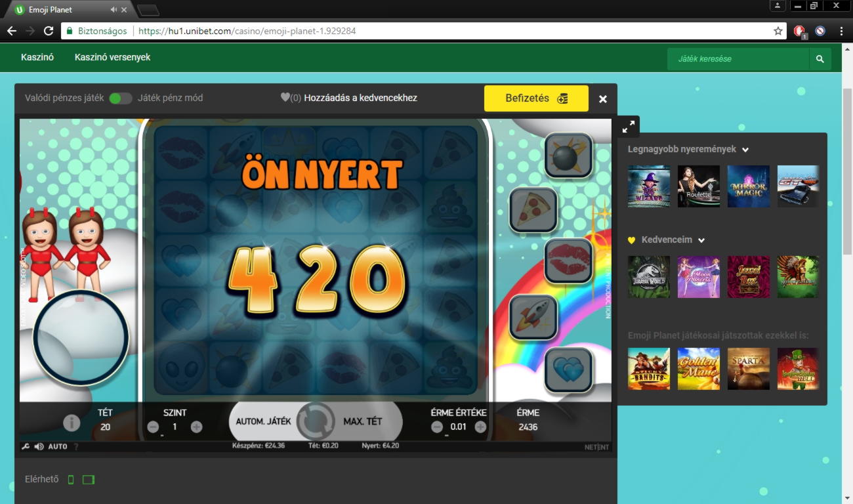Click the Biztonságos secure site indicator
The width and height of the screenshot is (853, 504).
click(96, 31)
